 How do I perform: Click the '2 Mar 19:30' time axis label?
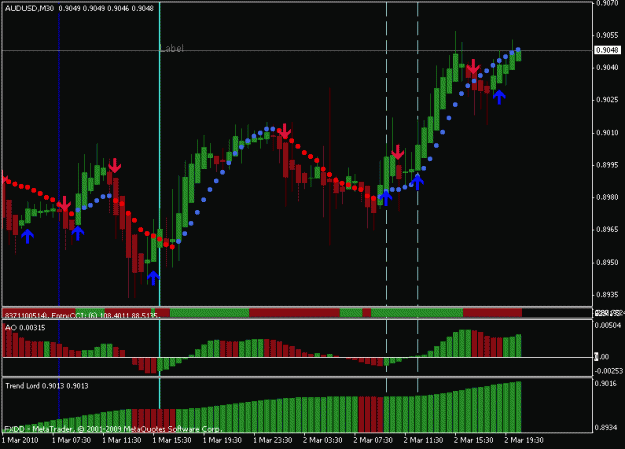[x=524, y=440]
